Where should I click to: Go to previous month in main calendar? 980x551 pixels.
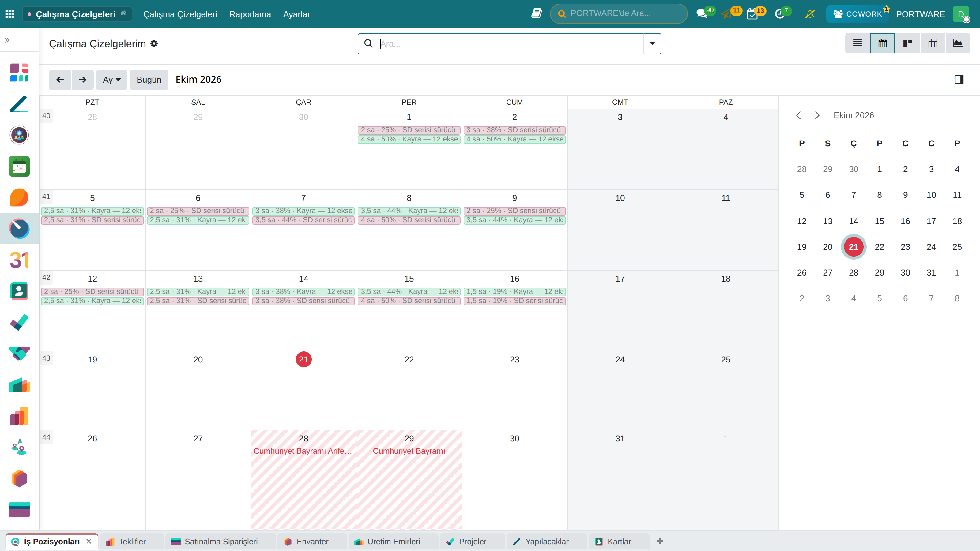click(x=60, y=80)
